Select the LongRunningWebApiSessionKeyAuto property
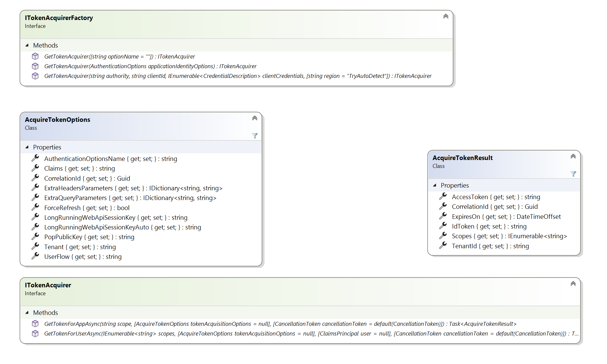Viewport: 607px width, 364px height. [123, 227]
